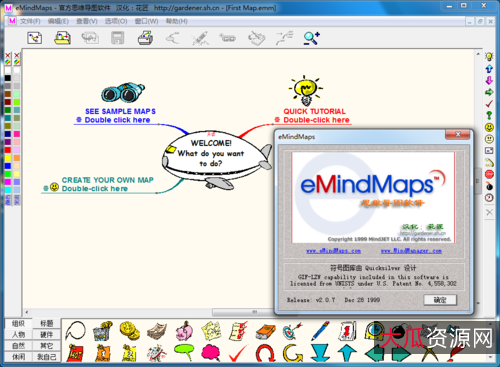Select the QUICK TUTORIAL branch
The width and height of the screenshot is (500, 367).
(x=314, y=115)
